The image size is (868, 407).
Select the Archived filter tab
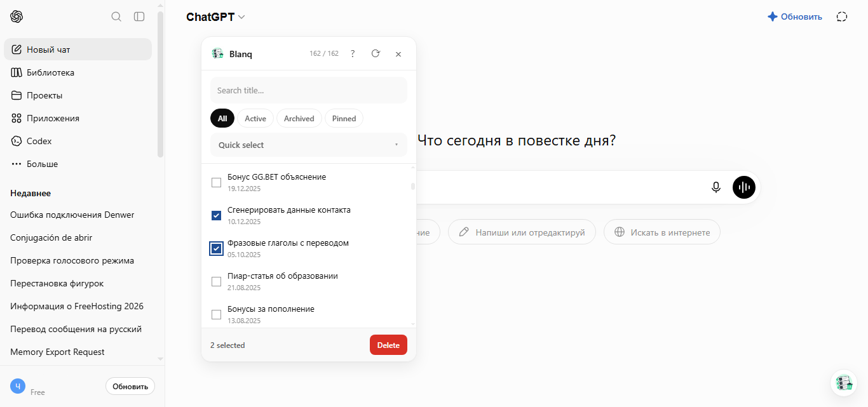pos(299,118)
